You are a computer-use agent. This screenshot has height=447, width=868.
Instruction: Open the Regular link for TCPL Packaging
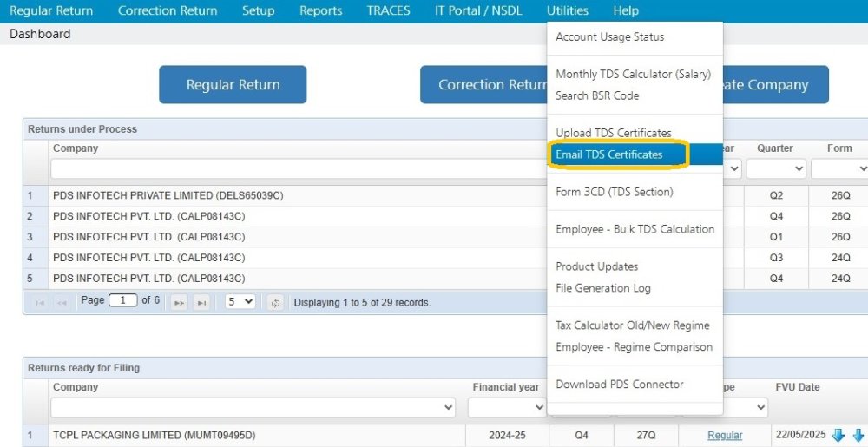tap(725, 436)
